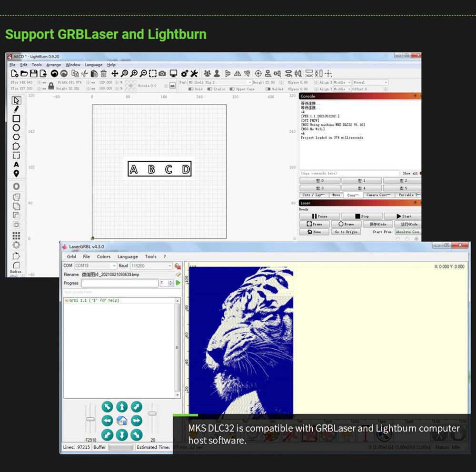Viewport: 476px width, 472px height.
Task: Choose the Rectangle drawing tool
Action: pos(16,118)
